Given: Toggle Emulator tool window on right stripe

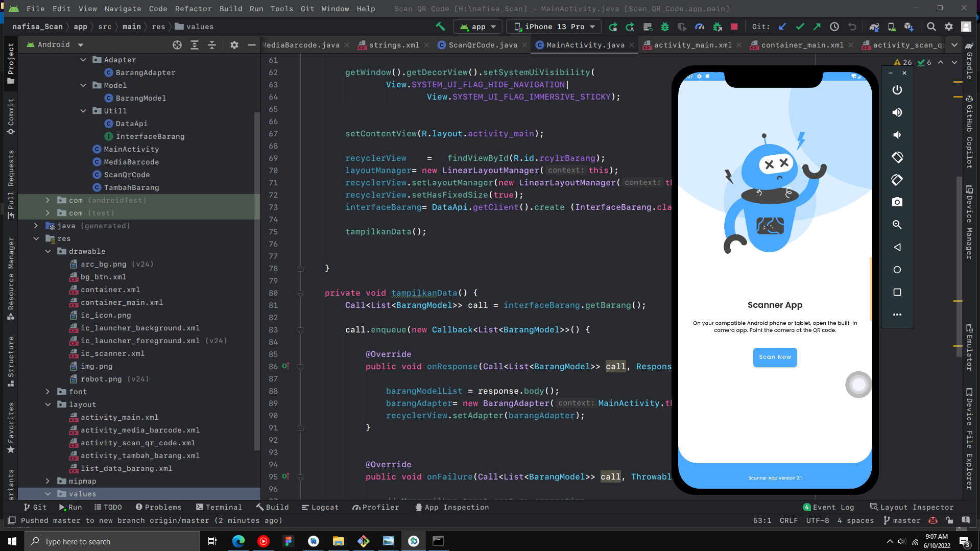Looking at the screenshot, I should [x=969, y=347].
